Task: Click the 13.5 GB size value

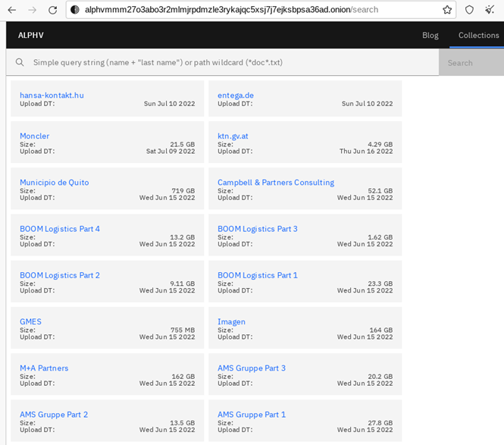Action: click(182, 423)
